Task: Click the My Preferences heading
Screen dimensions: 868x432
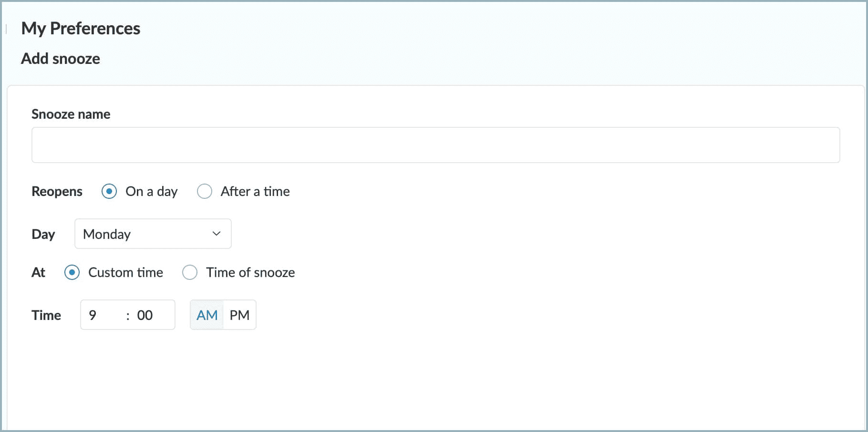Action: (x=81, y=29)
